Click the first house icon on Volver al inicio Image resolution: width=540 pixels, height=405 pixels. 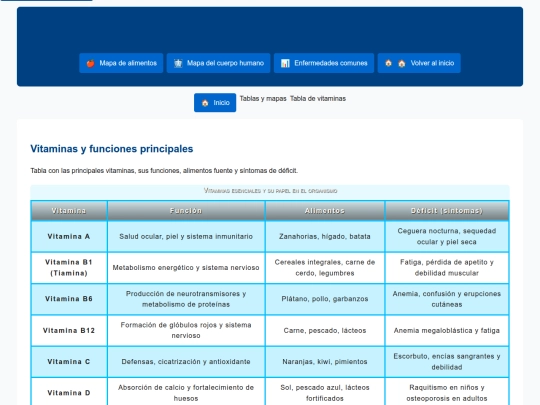click(388, 63)
